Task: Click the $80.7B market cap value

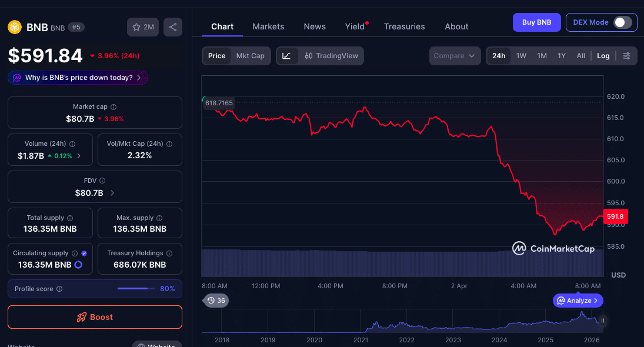Action: (x=80, y=119)
